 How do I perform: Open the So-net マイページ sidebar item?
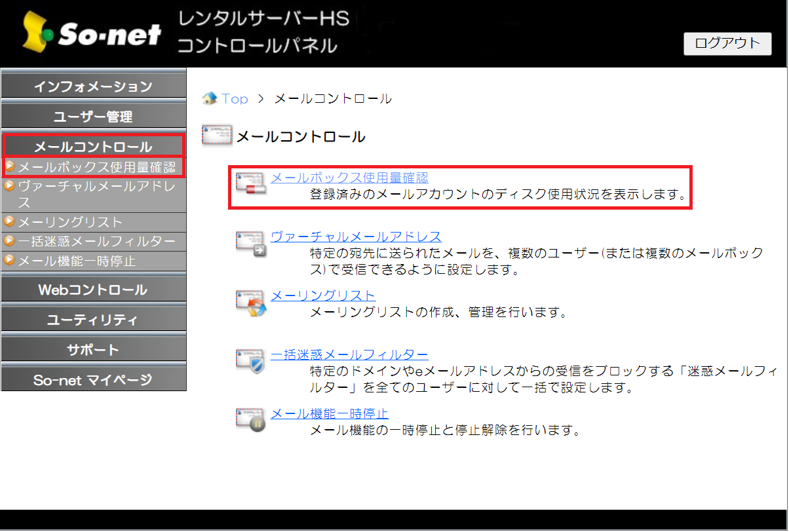tap(93, 379)
